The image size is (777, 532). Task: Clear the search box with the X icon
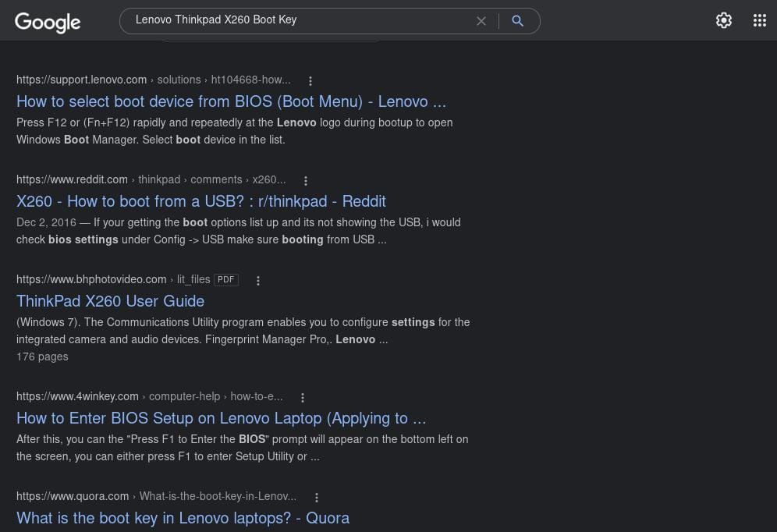click(481, 21)
